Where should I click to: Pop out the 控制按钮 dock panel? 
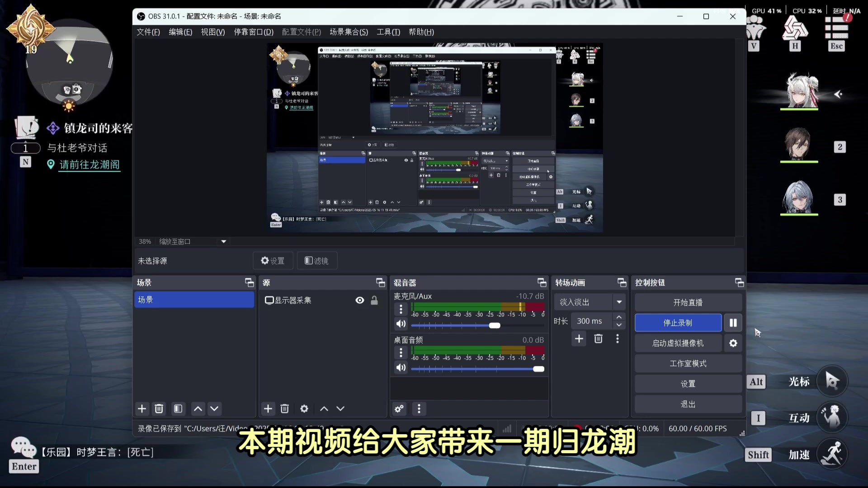pyautogui.click(x=740, y=283)
